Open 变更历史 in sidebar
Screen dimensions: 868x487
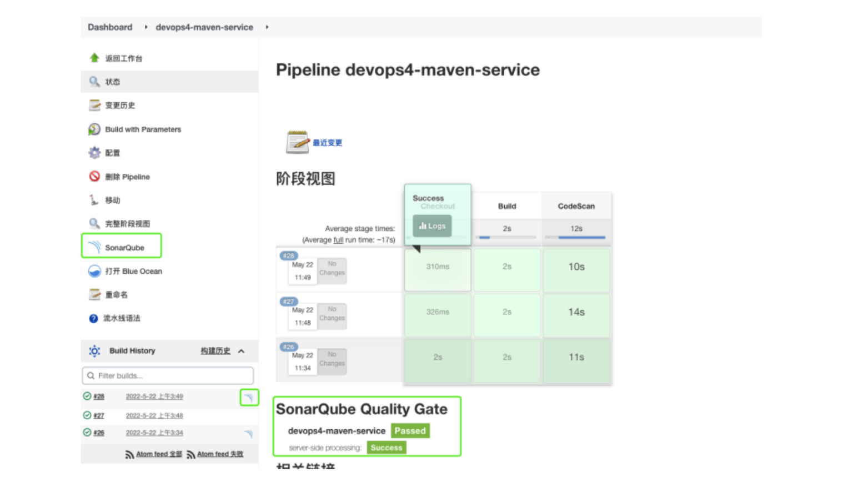120,105
